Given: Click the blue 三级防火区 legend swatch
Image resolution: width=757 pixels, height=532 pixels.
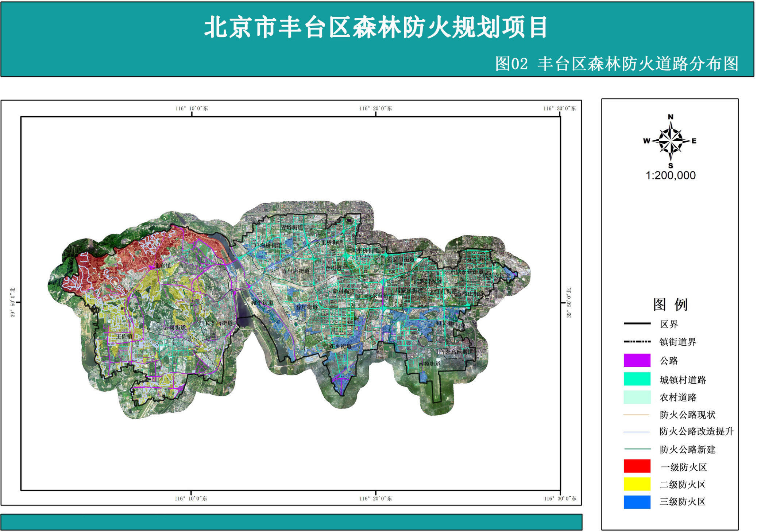Looking at the screenshot, I should tap(637, 502).
